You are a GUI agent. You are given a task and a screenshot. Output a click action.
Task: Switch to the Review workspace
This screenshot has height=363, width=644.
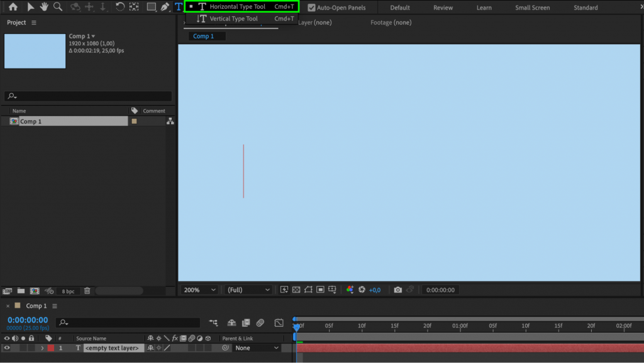point(443,7)
